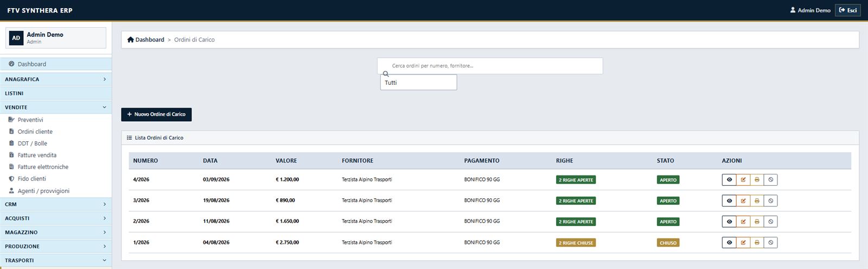Open the LISTINI section
This screenshot has width=868, height=269.
[x=56, y=93]
